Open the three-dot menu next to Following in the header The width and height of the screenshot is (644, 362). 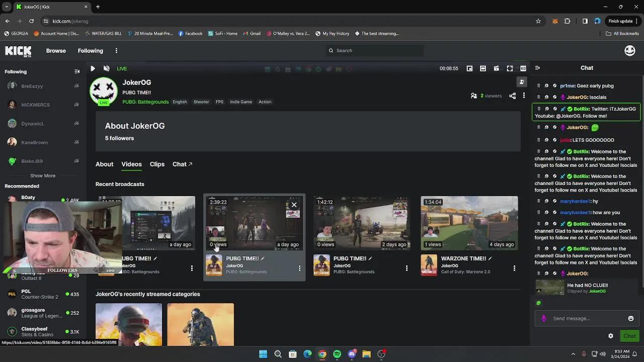[x=116, y=51]
